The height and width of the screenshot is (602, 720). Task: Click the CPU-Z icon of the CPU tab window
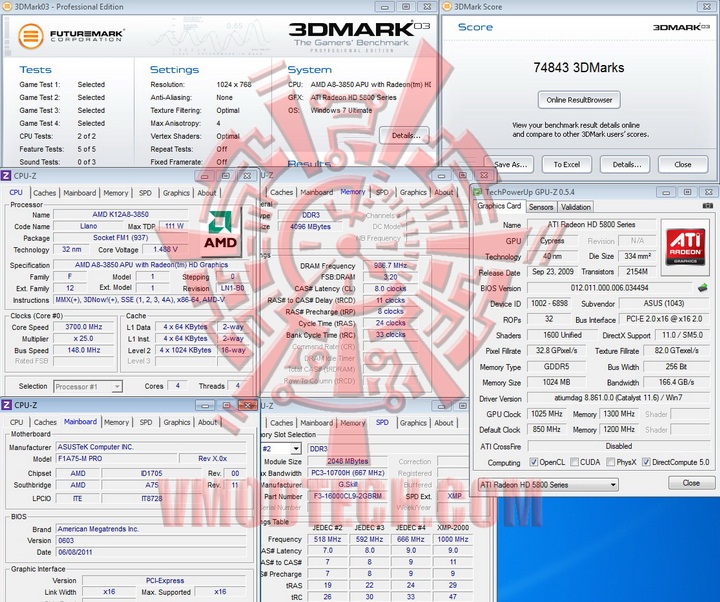point(6,175)
